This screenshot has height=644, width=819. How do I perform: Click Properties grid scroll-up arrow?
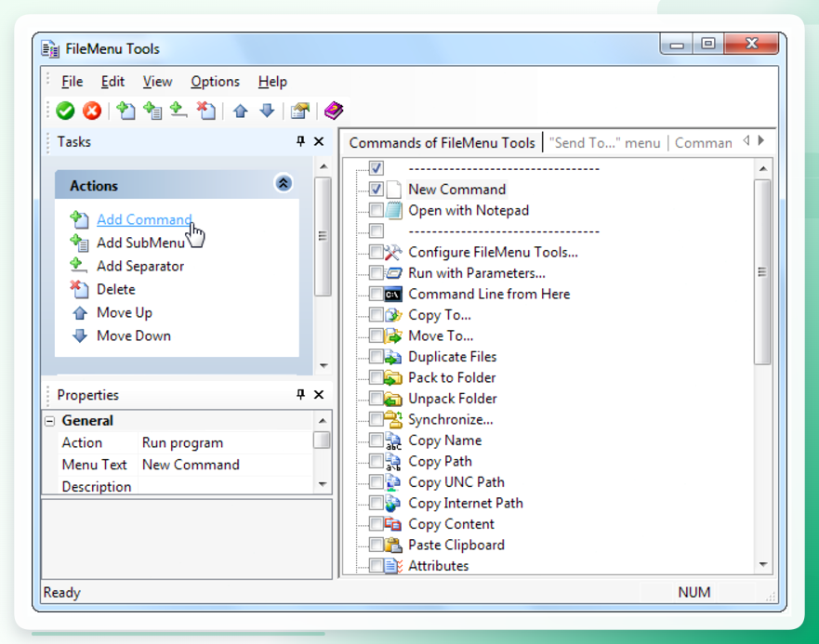tap(323, 421)
